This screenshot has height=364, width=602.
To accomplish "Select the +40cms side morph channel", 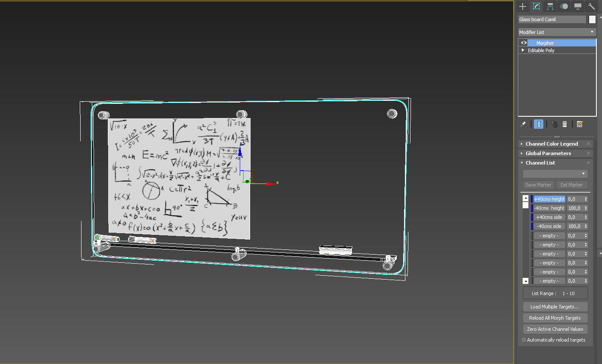I will 549,217.
